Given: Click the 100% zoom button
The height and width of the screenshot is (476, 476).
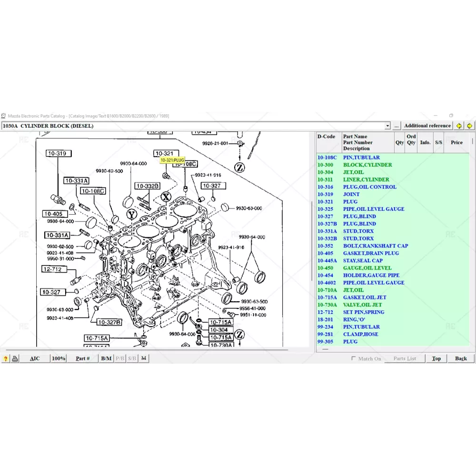Looking at the screenshot, I should 59,358.
